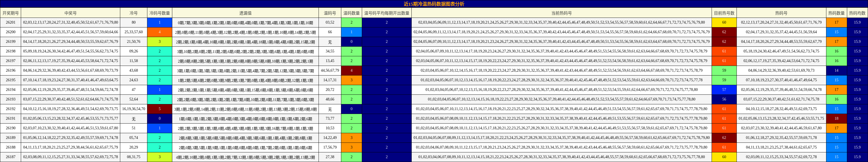Click the 无 warm number cell in row 26199
868x162 pixels.
pos(330,42)
